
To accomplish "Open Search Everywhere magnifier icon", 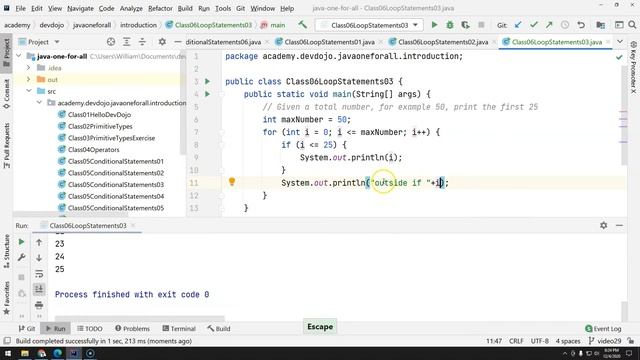I will (x=632, y=25).
